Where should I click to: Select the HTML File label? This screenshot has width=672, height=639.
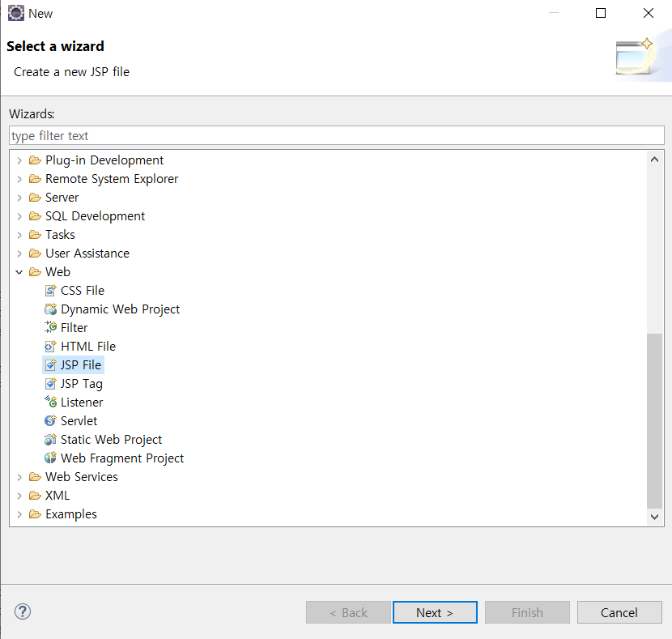88,347
